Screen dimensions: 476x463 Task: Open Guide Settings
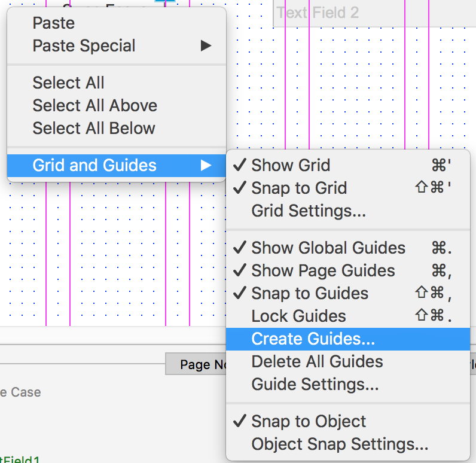click(315, 385)
